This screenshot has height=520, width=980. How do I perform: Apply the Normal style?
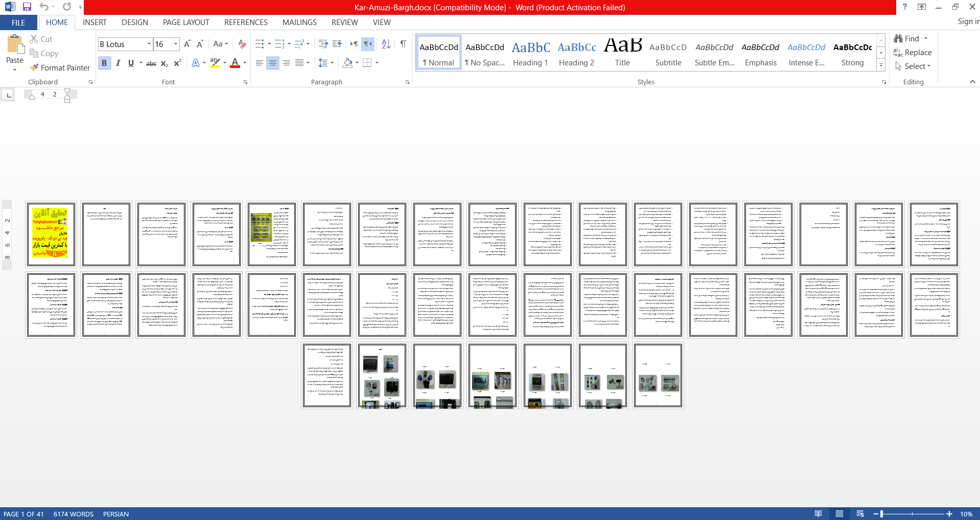point(439,52)
